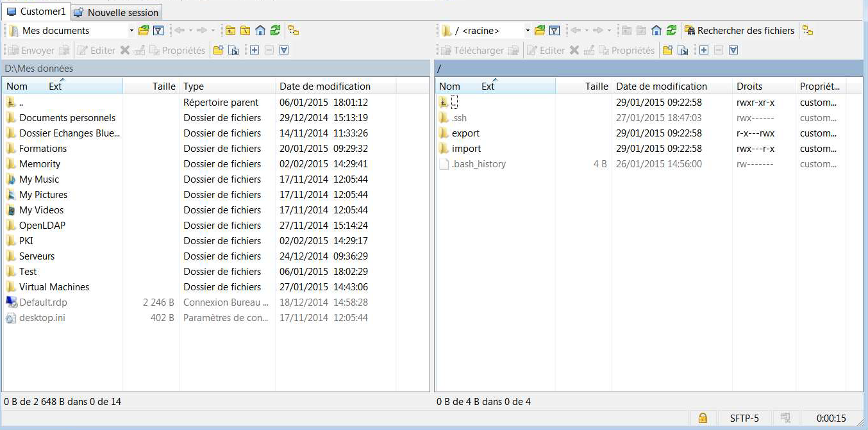Expand the 'Mes documents' drive dropdown

coord(131,31)
